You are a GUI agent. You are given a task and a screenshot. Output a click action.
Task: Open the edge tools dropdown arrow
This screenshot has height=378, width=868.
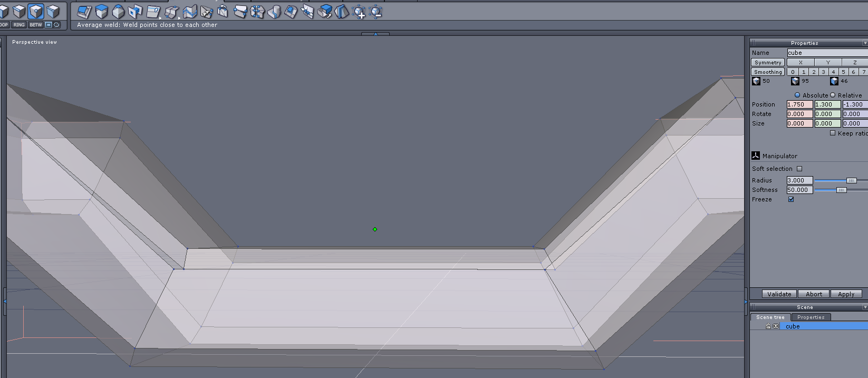pos(179,18)
